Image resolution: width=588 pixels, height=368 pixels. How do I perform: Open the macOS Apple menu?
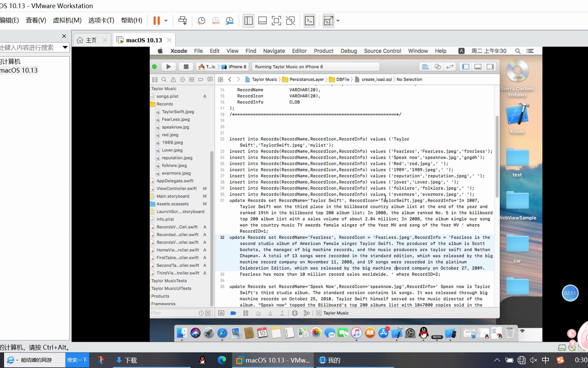coord(160,51)
